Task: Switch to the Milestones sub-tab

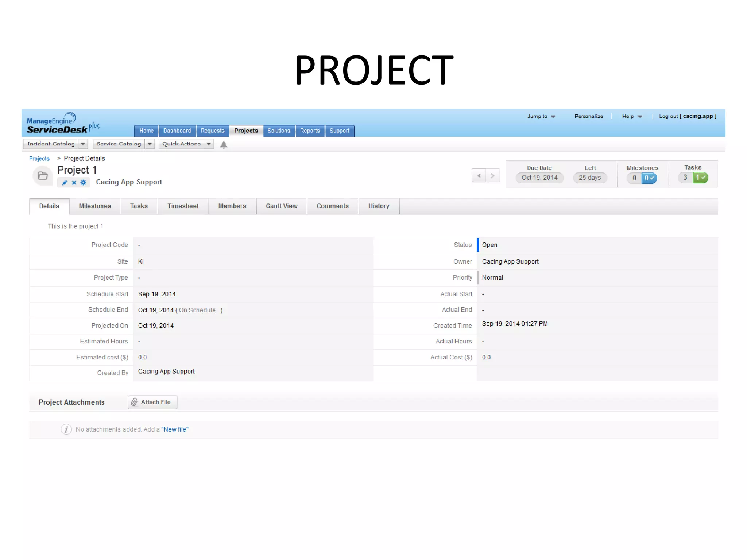Action: pyautogui.click(x=95, y=206)
